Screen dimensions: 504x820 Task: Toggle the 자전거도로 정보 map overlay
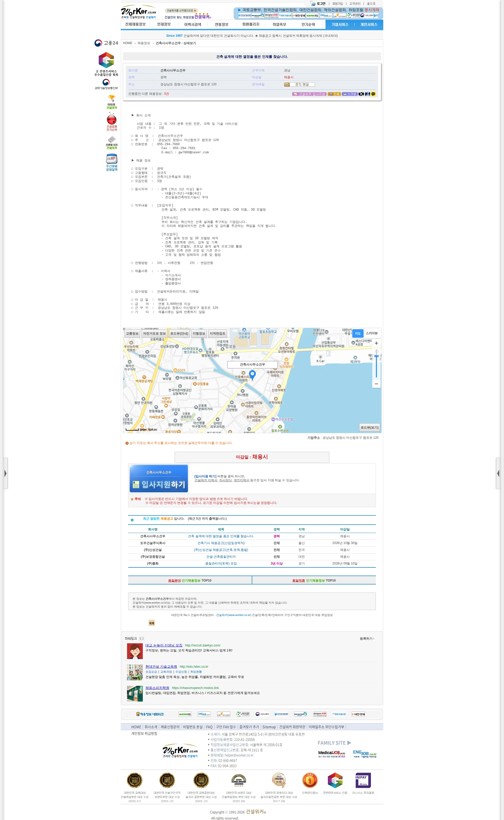tap(154, 333)
